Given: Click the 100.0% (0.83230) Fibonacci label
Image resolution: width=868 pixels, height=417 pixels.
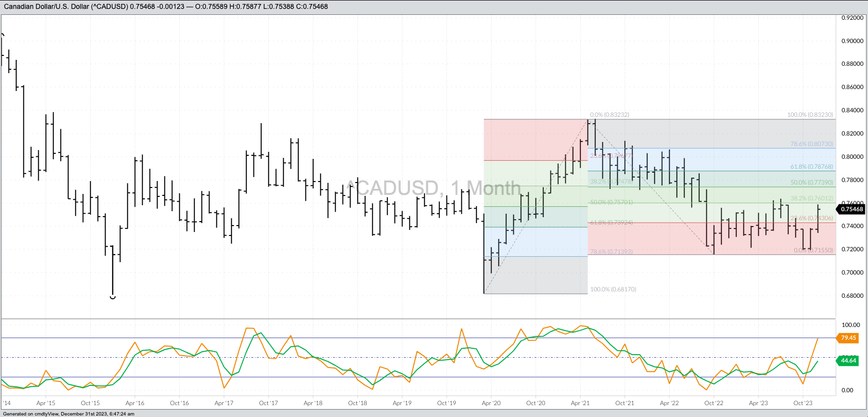Looking at the screenshot, I should (810, 115).
